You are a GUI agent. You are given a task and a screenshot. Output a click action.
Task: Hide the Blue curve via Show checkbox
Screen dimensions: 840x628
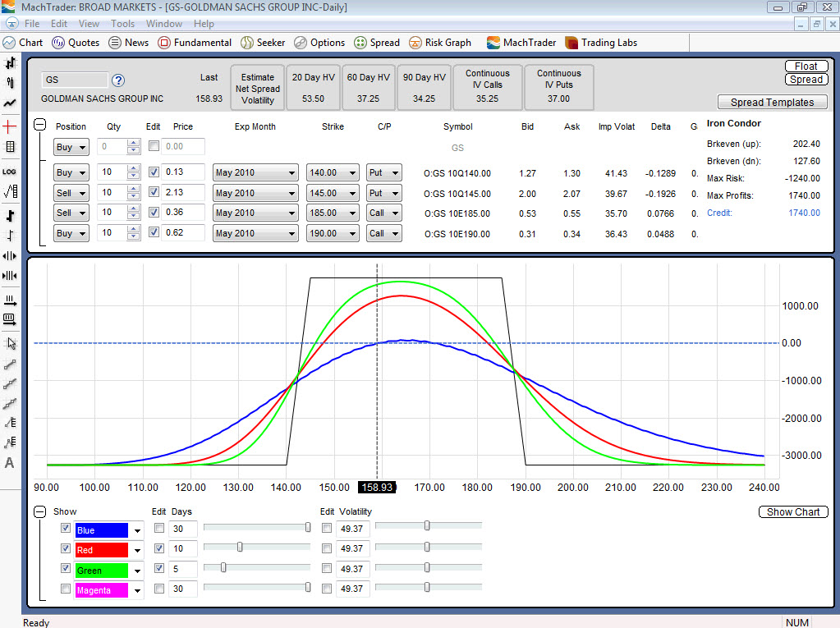click(66, 528)
